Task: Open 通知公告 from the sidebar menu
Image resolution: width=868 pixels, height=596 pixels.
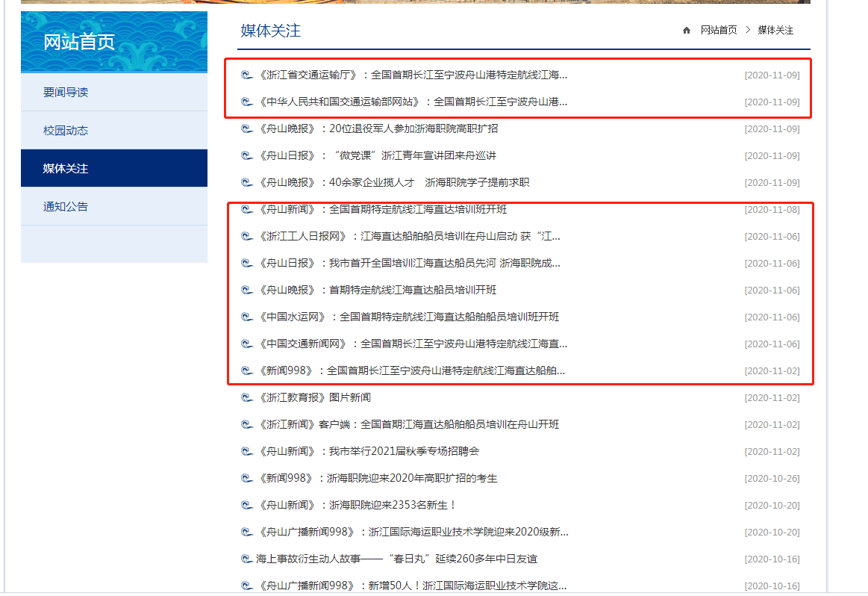Action: (x=66, y=206)
